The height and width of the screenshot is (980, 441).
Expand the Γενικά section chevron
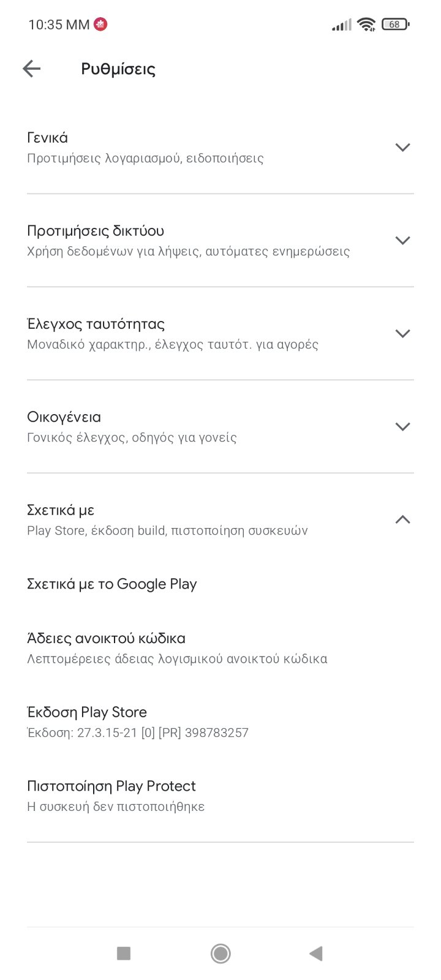[402, 148]
